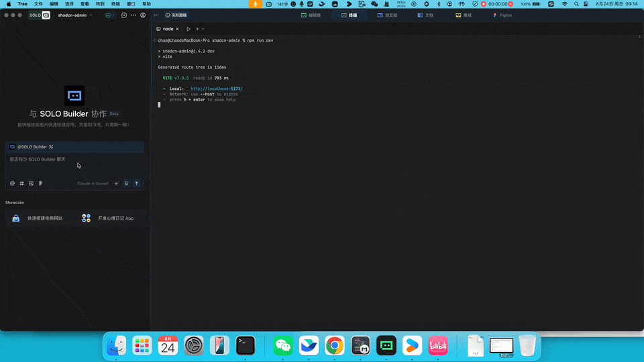644x362 pixels.
Task: Click the 实时跟随 live follow button
Action: (x=176, y=15)
